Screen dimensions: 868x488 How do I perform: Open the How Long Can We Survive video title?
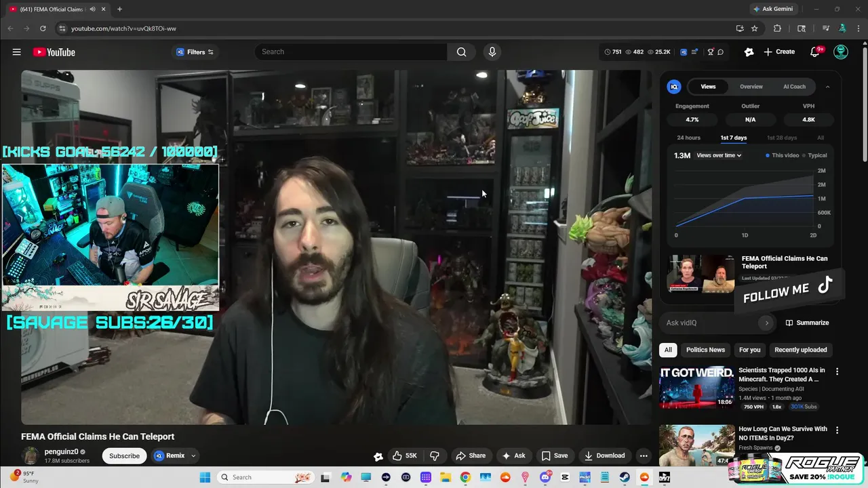(x=783, y=433)
